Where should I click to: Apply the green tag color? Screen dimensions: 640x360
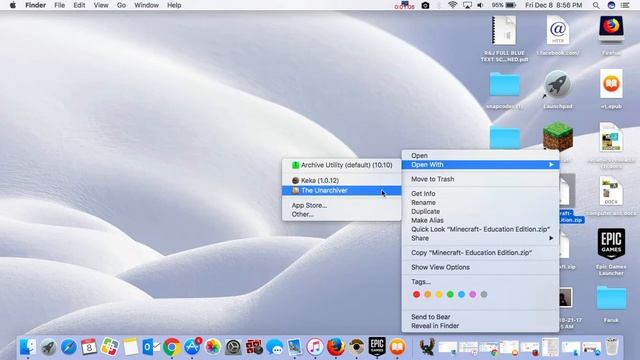450,294
